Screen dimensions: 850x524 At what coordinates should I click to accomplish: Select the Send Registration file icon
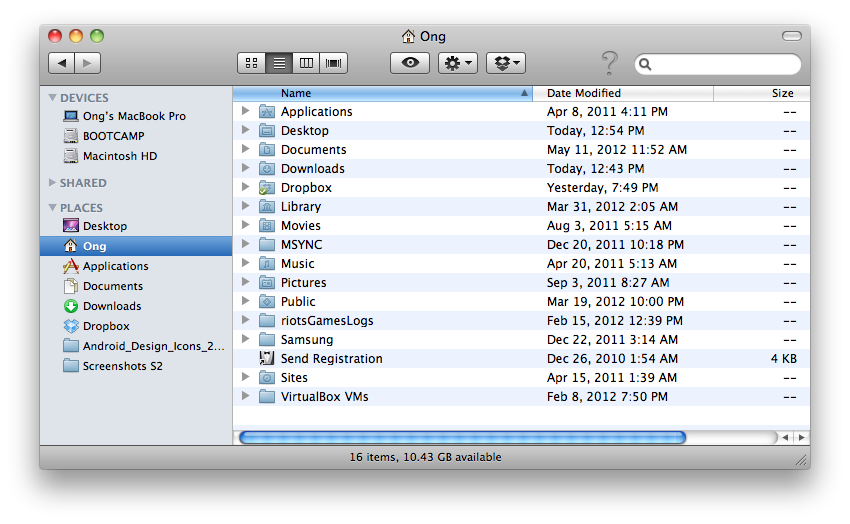(267, 358)
